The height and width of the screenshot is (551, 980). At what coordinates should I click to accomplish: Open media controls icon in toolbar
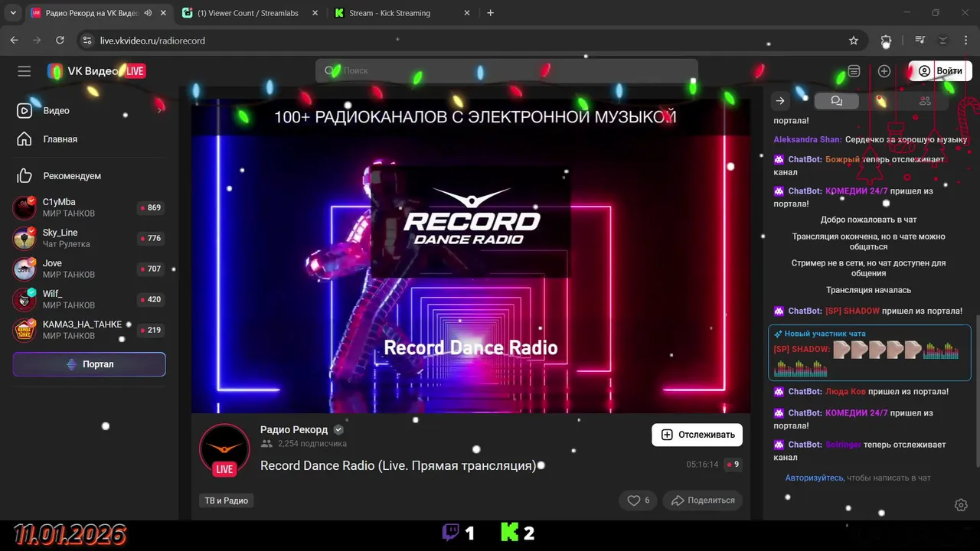[x=920, y=41]
